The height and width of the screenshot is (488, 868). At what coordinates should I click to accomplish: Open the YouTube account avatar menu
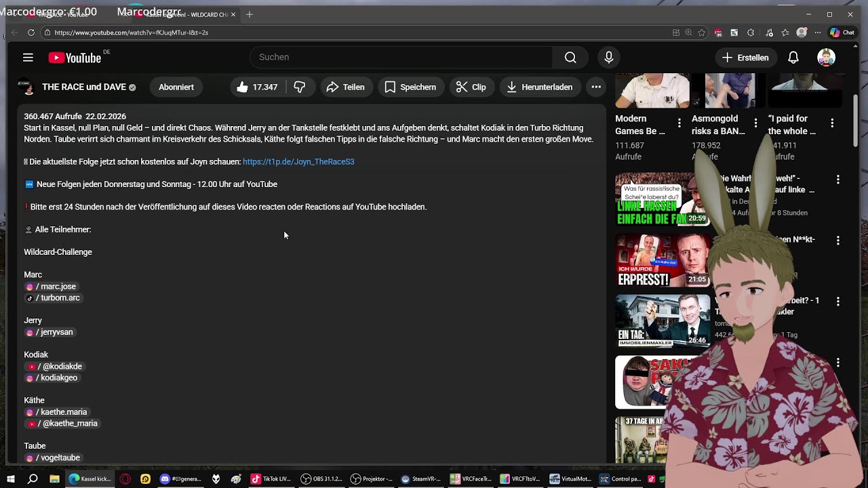point(826,58)
